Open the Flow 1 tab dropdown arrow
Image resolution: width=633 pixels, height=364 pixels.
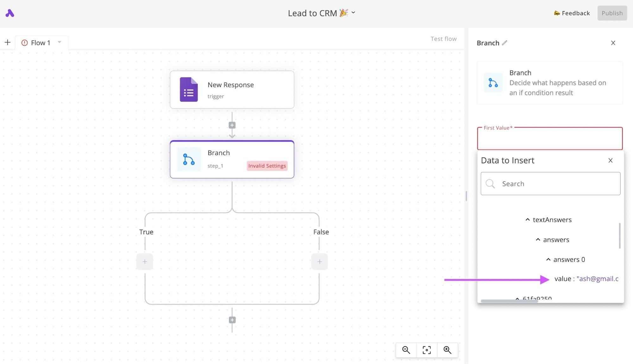(59, 42)
